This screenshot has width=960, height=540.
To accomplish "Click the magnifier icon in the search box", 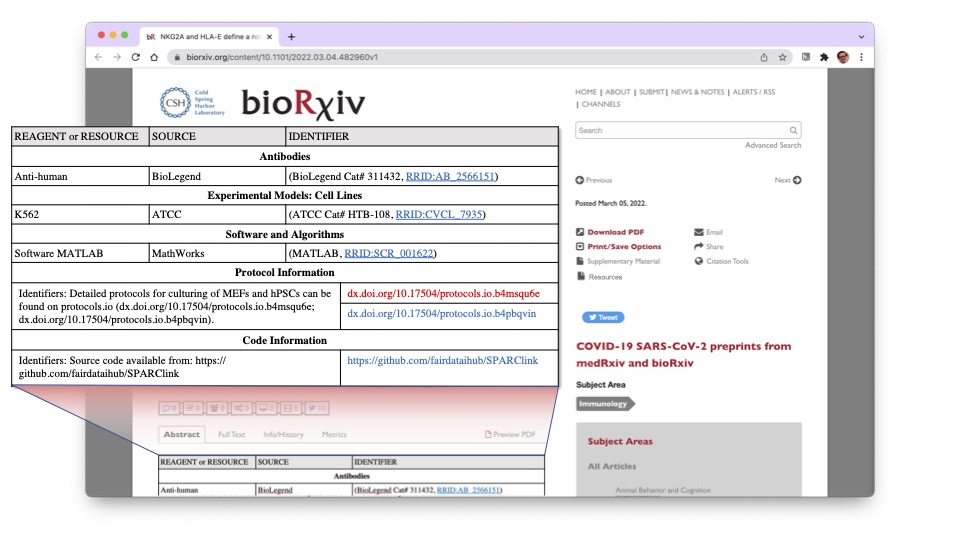I will point(793,131).
